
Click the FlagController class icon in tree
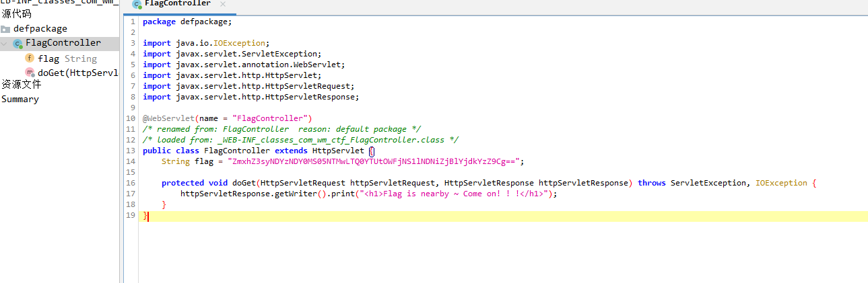(x=18, y=44)
